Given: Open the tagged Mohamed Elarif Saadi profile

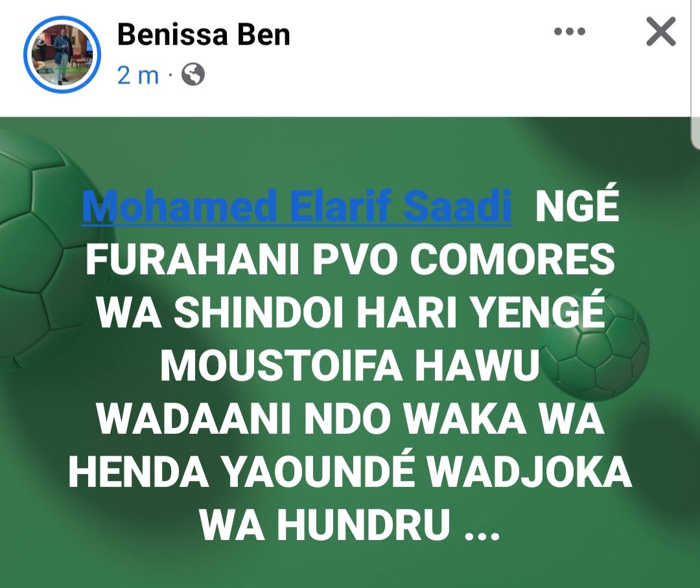Looking at the screenshot, I should (297, 206).
